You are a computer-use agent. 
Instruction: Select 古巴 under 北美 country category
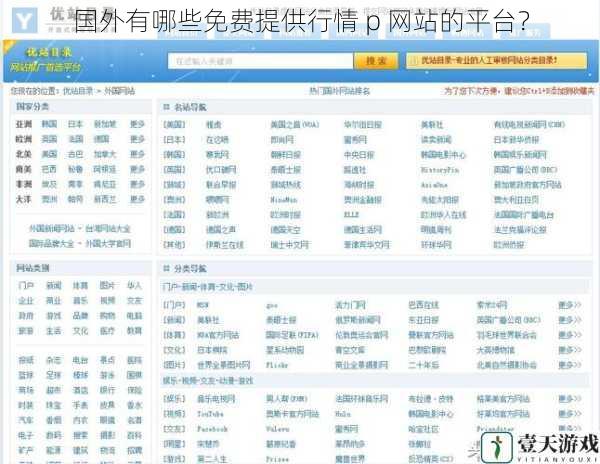click(x=75, y=154)
